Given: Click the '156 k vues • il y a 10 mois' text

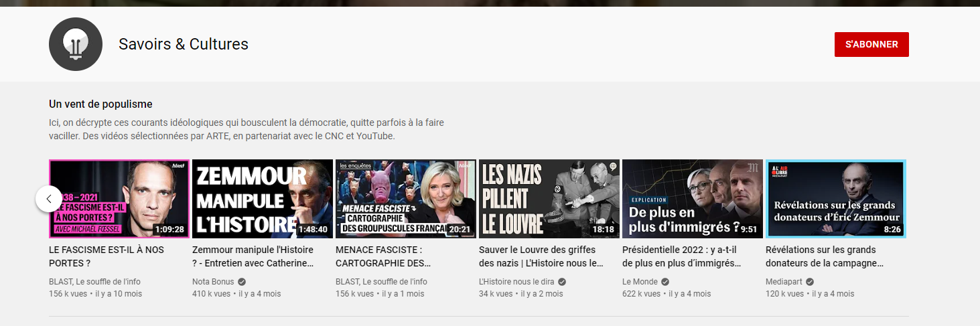Looking at the screenshot, I should (x=96, y=294).
